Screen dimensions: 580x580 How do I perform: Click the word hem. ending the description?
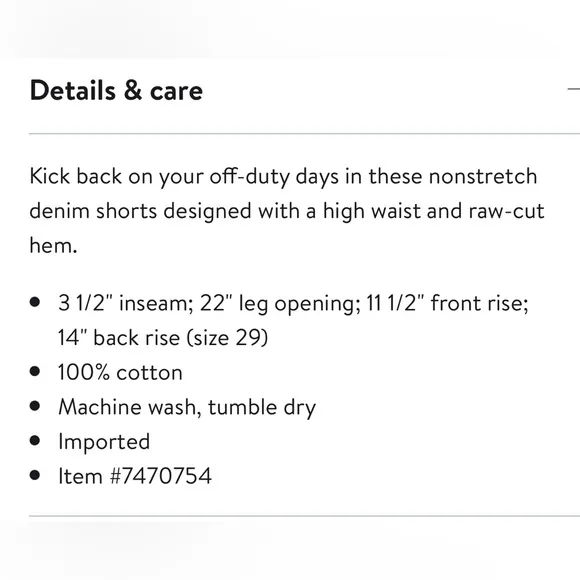point(53,245)
